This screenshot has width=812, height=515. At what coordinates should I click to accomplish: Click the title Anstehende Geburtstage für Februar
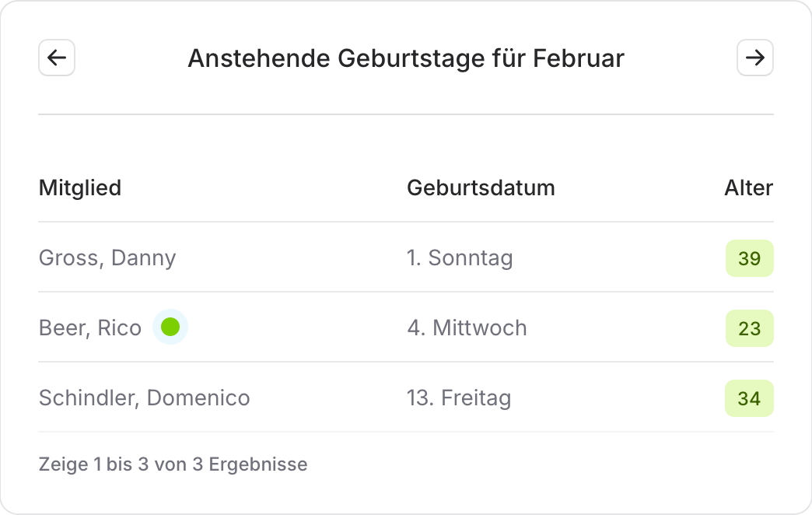405,58
